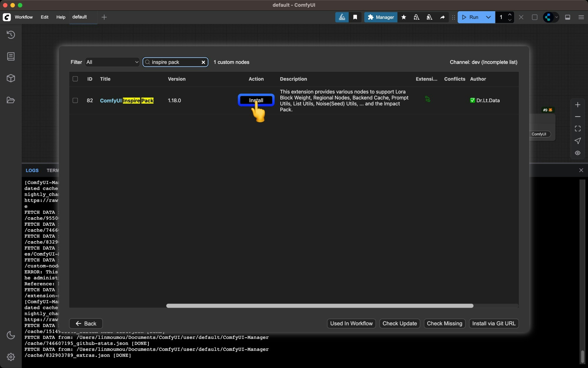The width and height of the screenshot is (588, 368).
Task: Clear the inspire pack search field
Action: pyautogui.click(x=203, y=62)
